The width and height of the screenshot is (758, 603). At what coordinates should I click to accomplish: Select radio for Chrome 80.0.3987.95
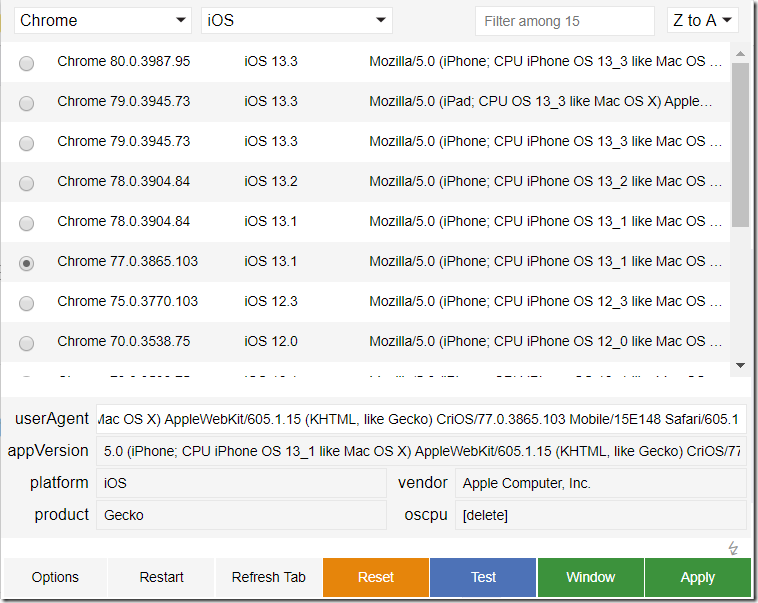[26, 63]
